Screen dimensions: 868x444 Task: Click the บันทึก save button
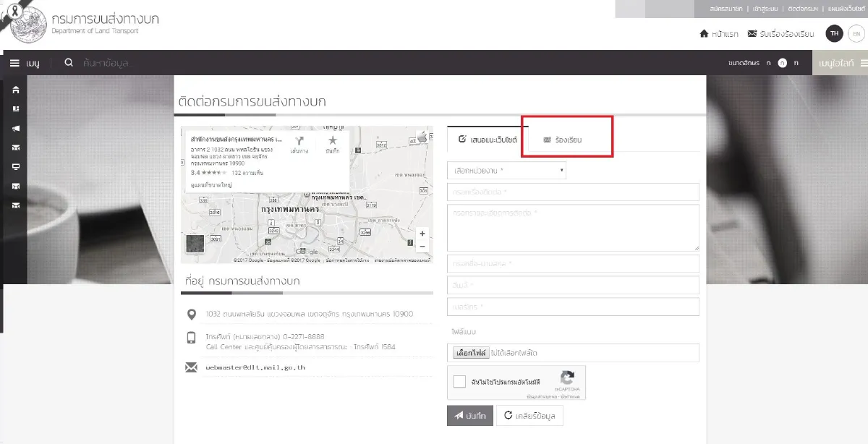coord(469,415)
